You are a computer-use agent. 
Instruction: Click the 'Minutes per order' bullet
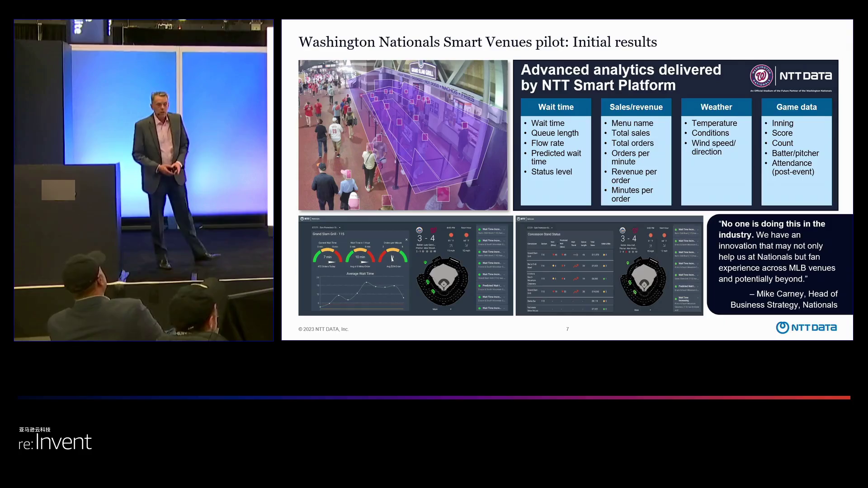(x=632, y=194)
